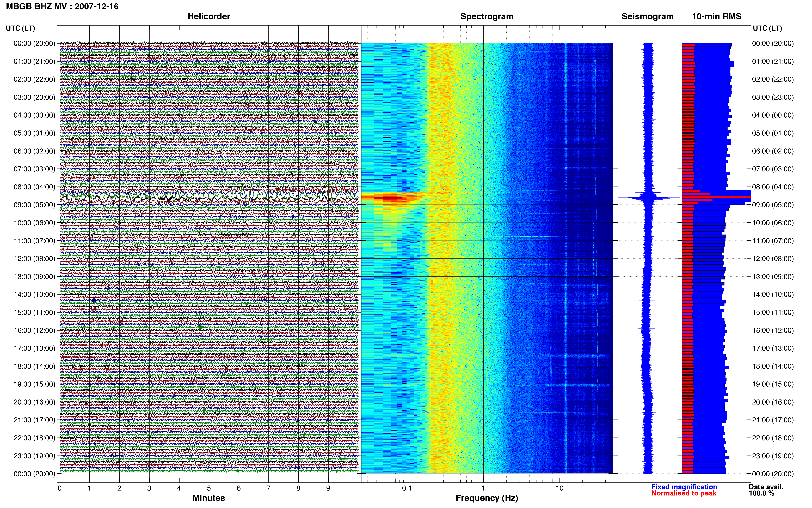
Task: Click the left '23:00 (19:00)' time label
Action: (x=34, y=456)
